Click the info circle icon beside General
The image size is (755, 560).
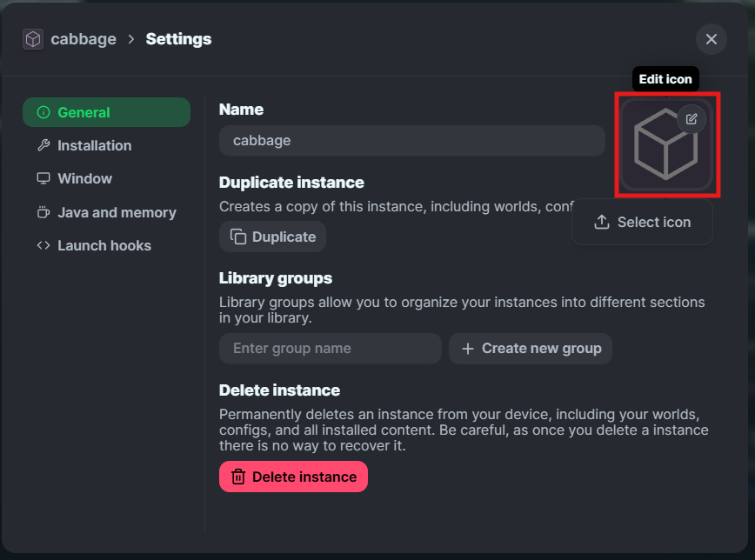(x=43, y=112)
